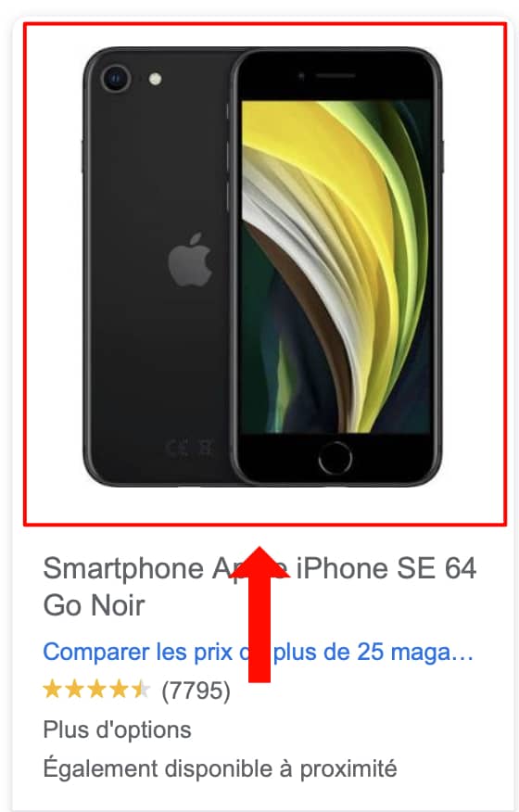This screenshot has width=519, height=812.
Task: Click the half-filled fifth rating star
Action: pos(141,690)
